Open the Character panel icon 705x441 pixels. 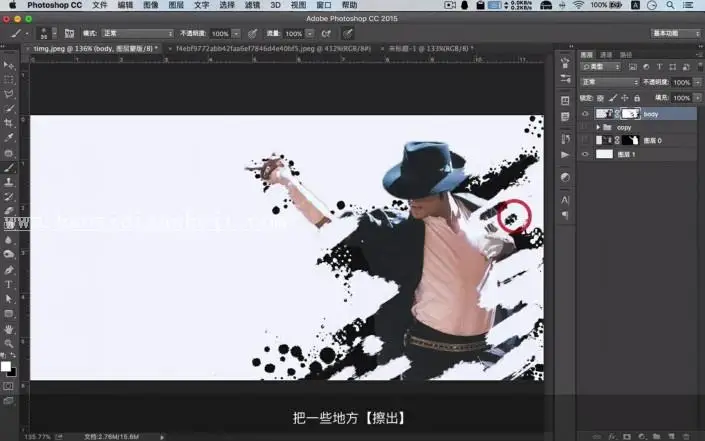(x=565, y=200)
